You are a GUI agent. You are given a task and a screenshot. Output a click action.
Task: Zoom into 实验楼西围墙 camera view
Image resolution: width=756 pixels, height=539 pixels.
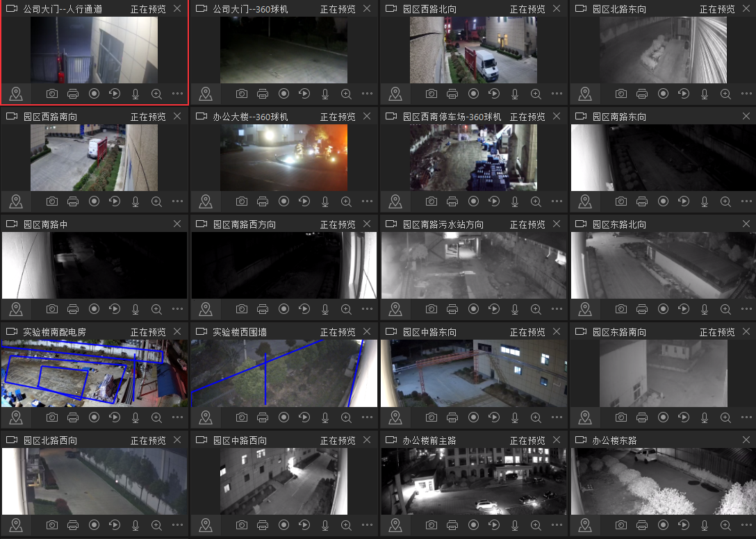[346, 417]
